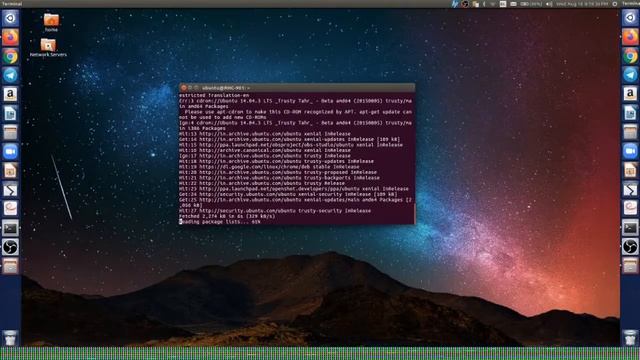Open the keyboard layout indicator in top panel
This screenshot has height=360, width=640.
click(503, 4)
